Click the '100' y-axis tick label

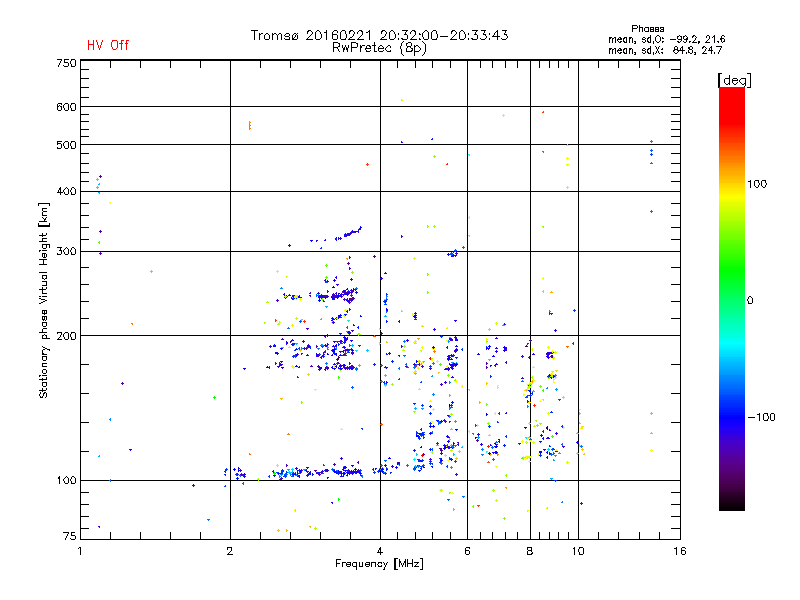66,480
